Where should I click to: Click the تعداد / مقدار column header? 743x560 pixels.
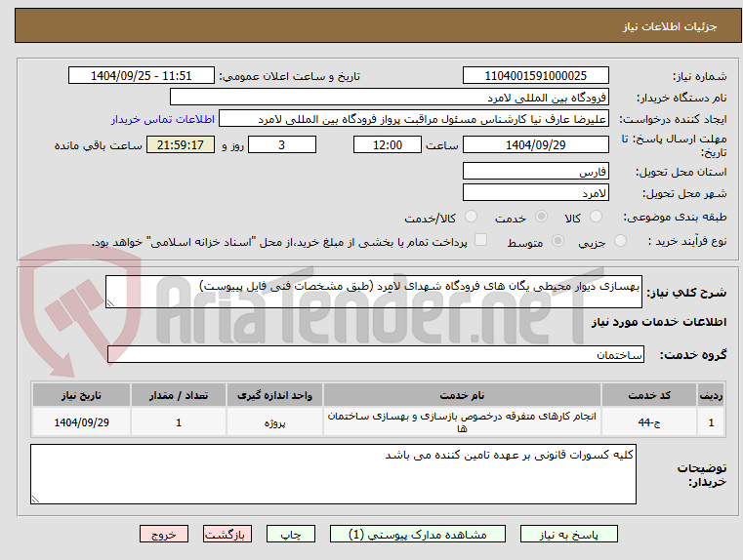click(x=179, y=395)
